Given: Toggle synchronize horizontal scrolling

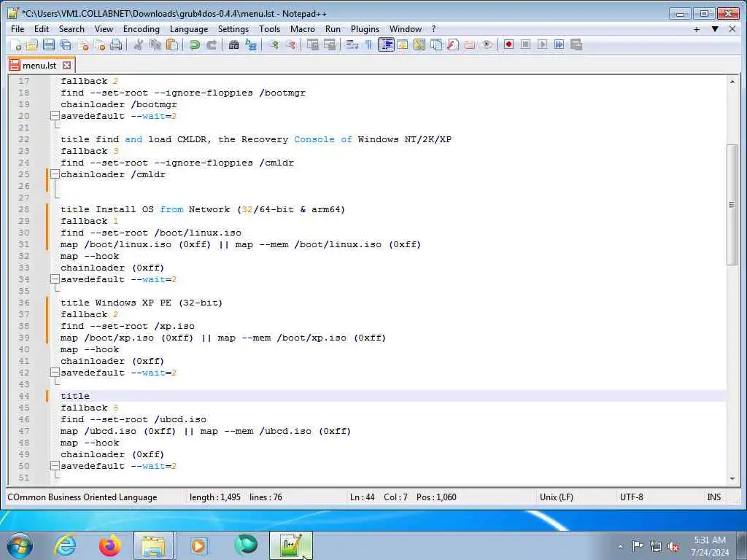Looking at the screenshot, I should (x=329, y=44).
